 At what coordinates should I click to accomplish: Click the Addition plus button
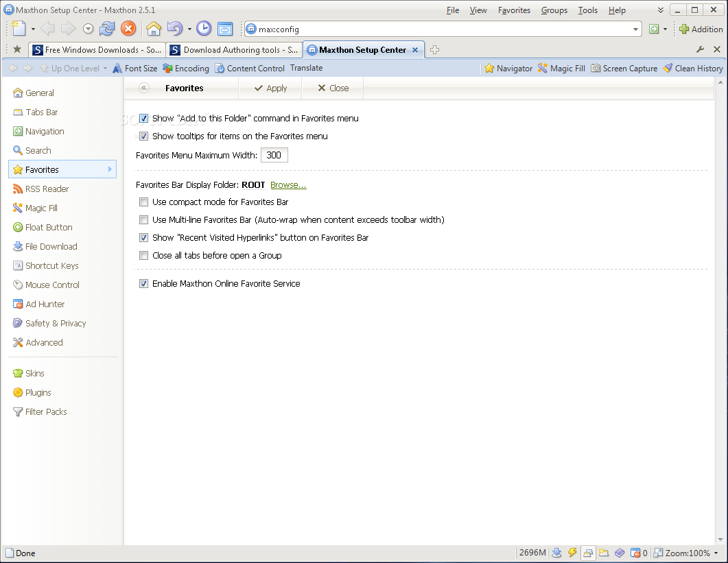point(701,29)
